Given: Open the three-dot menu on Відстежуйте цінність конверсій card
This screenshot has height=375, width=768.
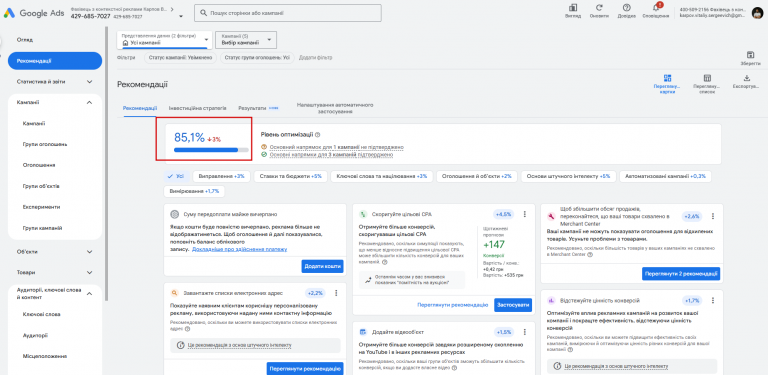Looking at the screenshot, I should (x=713, y=300).
